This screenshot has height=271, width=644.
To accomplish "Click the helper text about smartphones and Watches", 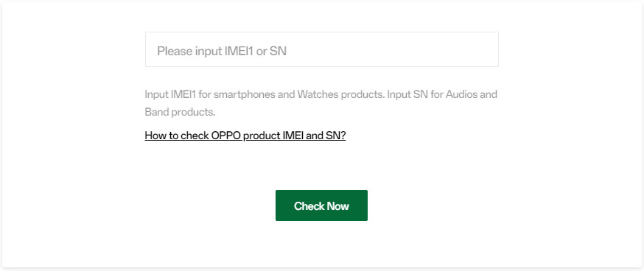I will pos(265,94).
